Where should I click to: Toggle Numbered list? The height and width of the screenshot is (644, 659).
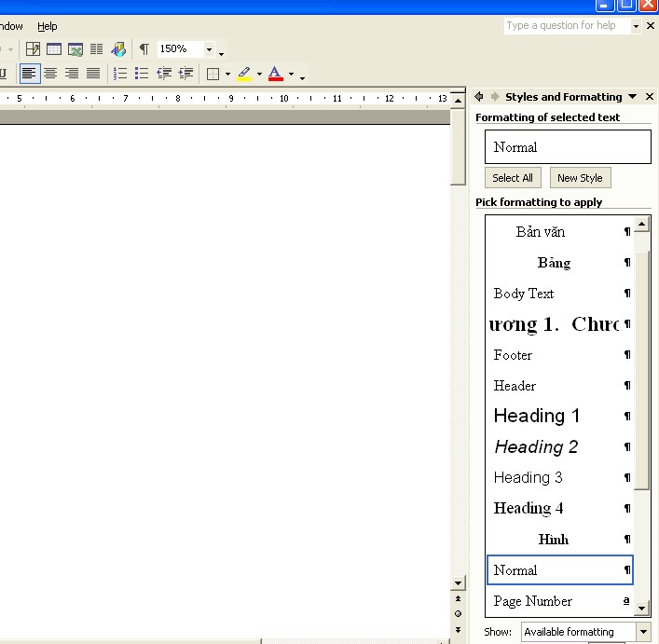click(x=120, y=74)
